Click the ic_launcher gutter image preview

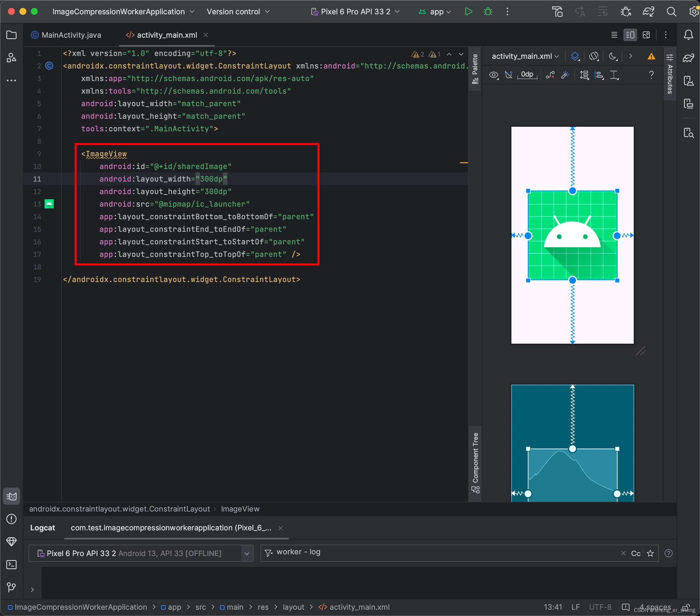coord(49,204)
